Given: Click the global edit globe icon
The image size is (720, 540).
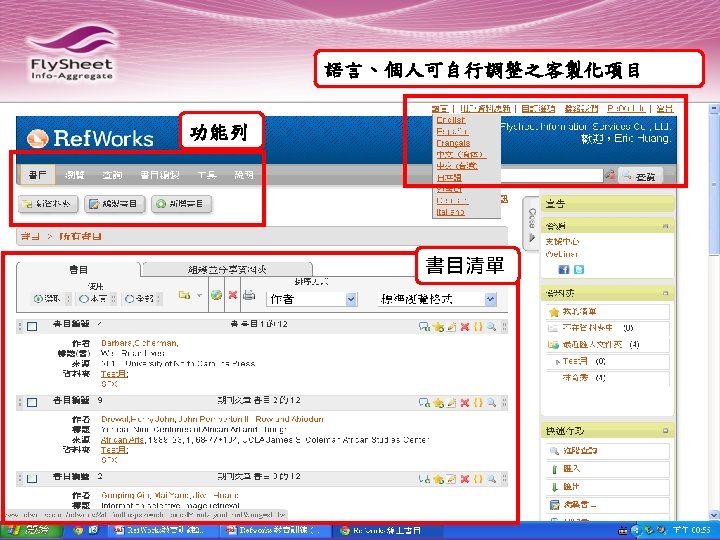Looking at the screenshot, I should click(216, 295).
